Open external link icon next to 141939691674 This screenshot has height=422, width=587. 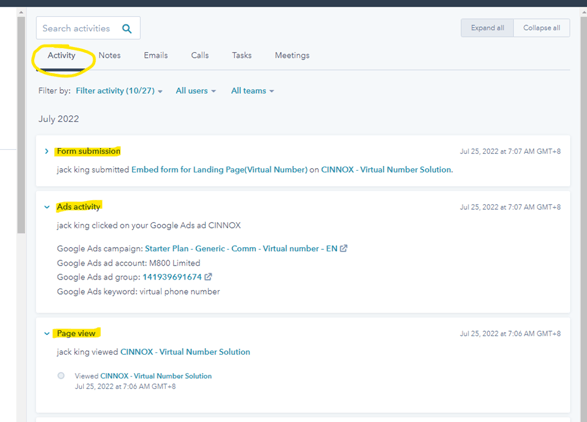(208, 277)
